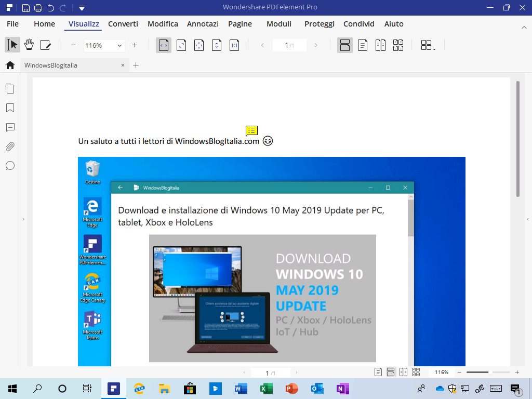Open the Action Center notifications
Viewport: 532px width, 399px height.
[516, 389]
